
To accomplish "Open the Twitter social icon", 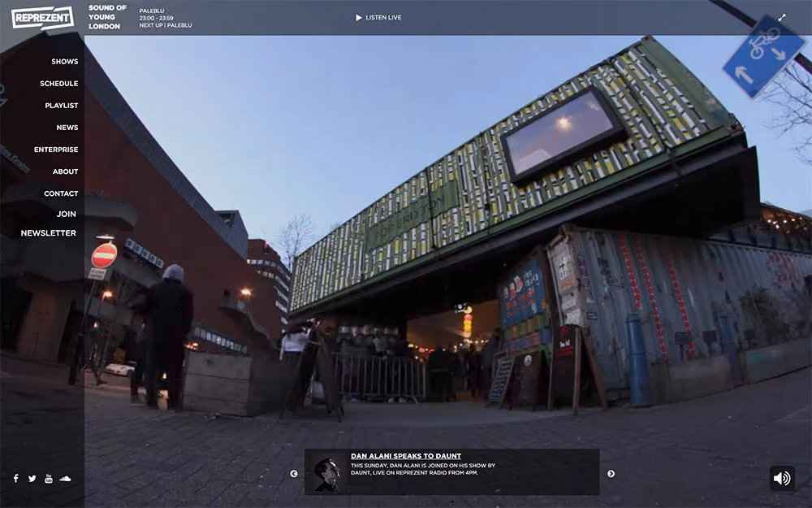I will [32, 479].
